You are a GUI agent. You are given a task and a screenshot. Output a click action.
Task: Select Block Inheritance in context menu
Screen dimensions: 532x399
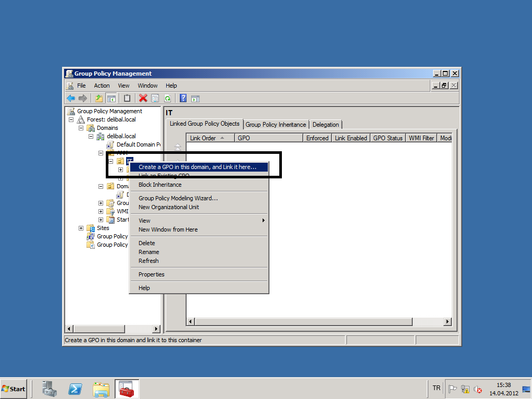[x=160, y=185]
